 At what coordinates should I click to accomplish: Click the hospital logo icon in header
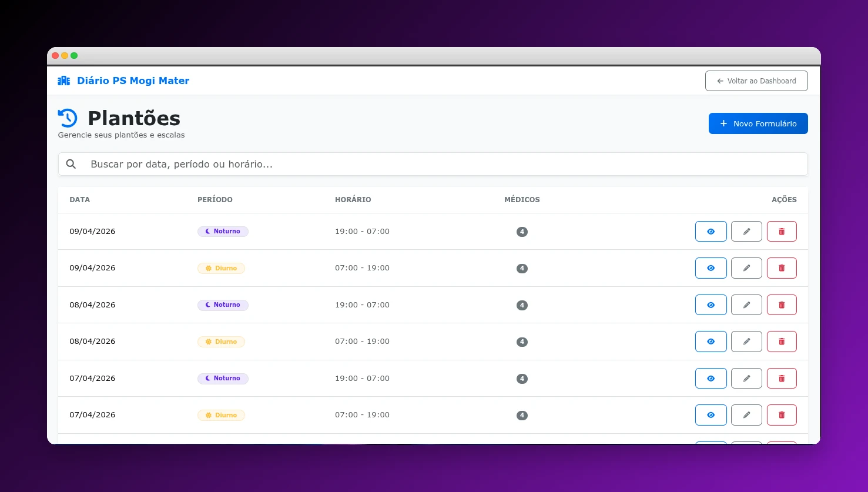(x=64, y=81)
